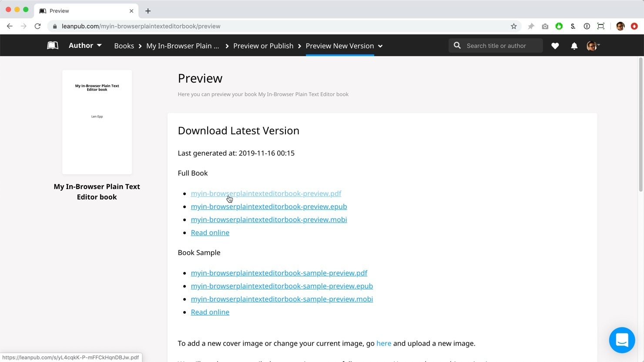
Task: Reload the page
Action: [38, 26]
